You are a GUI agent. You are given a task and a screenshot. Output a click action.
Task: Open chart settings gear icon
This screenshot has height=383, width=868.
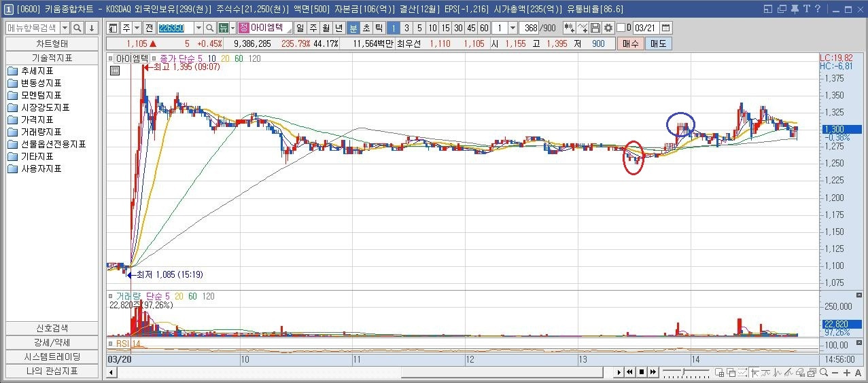tap(608, 28)
